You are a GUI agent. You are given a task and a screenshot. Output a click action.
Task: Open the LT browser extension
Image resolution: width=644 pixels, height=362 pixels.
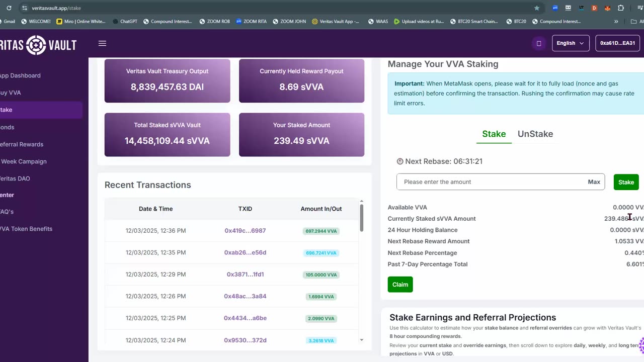pyautogui.click(x=581, y=8)
